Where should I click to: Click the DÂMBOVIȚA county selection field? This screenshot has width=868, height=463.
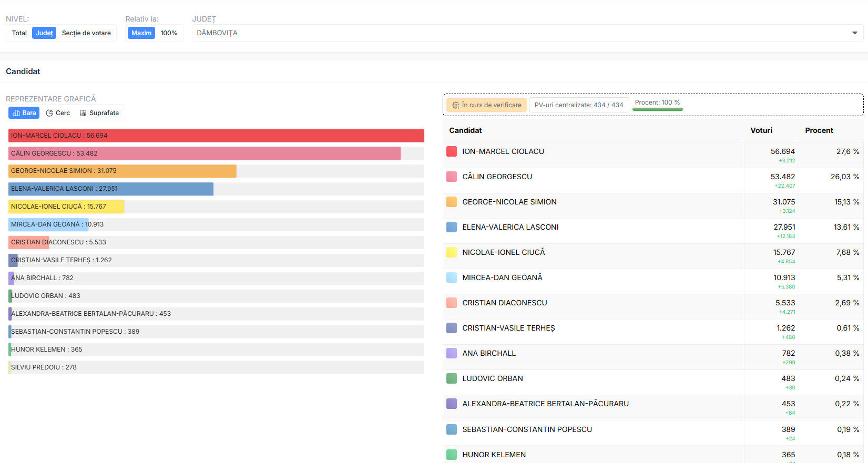tap(520, 33)
